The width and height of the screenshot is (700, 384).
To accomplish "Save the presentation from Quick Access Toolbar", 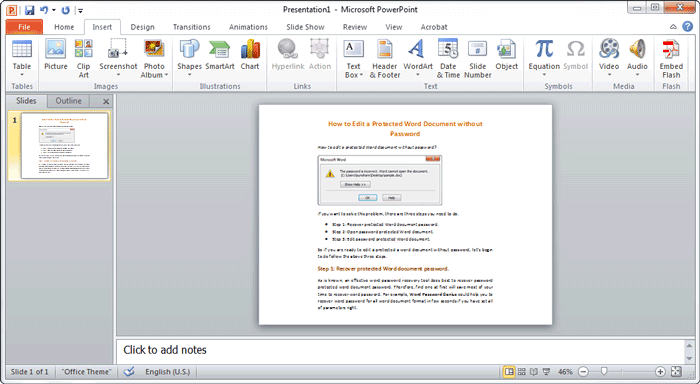I will (29, 10).
